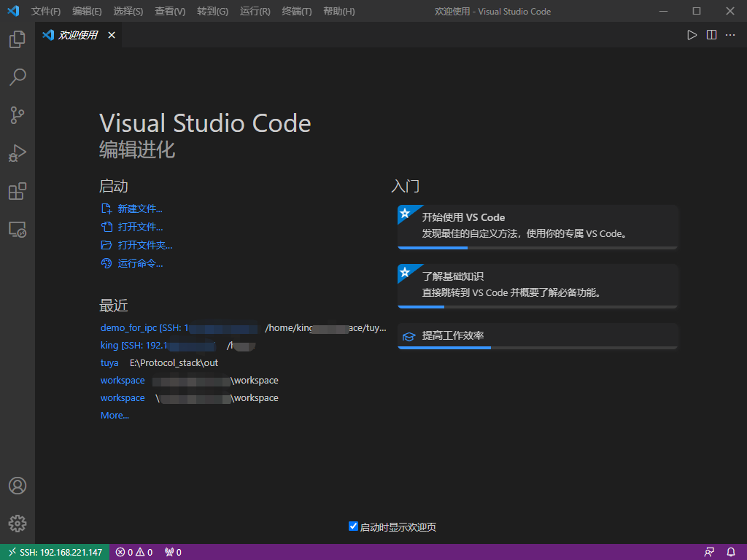Click the run play icon in editor toolbar
Viewport: 747px width, 560px height.
[692, 35]
